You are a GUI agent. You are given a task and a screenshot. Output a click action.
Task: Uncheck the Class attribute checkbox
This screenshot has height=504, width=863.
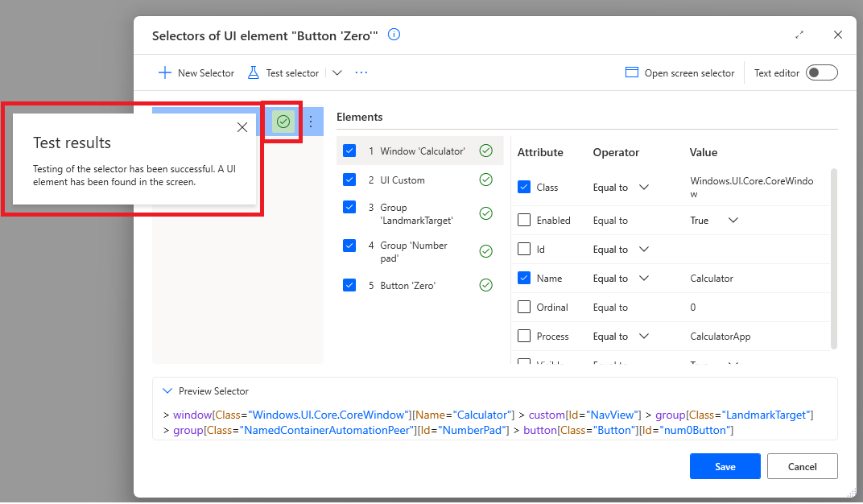tap(524, 187)
